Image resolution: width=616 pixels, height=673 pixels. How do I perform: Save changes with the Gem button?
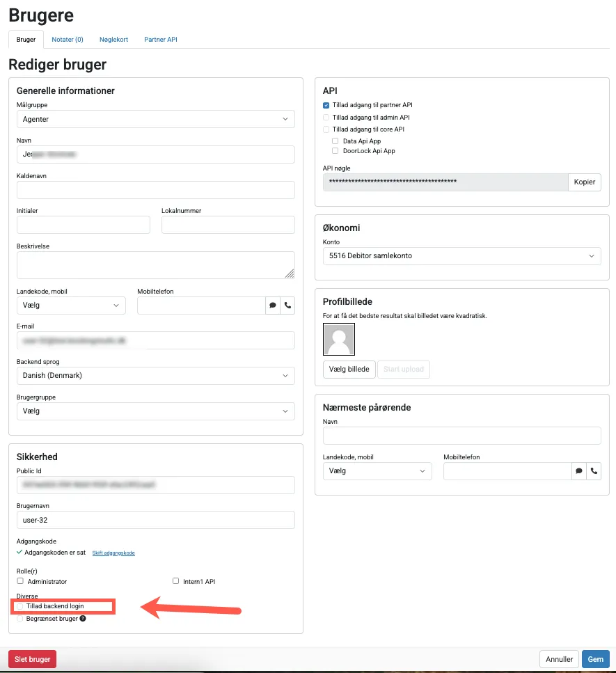point(596,658)
